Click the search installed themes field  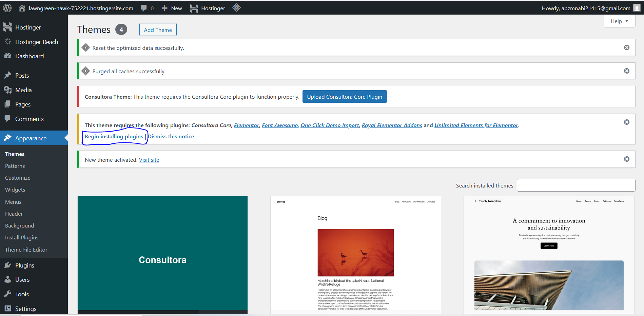[x=575, y=185]
